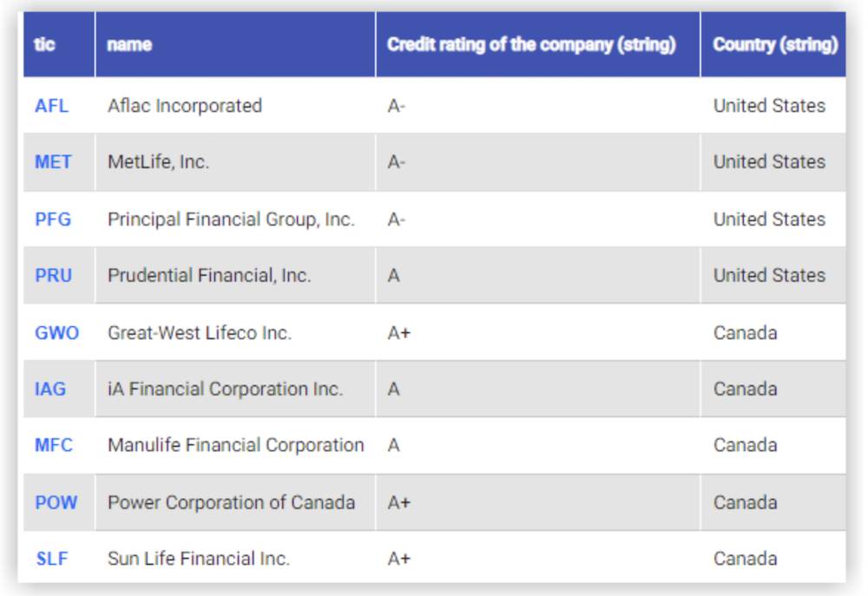Select the Power Corporation of Canada cell
Screen dimensions: 868x596
pyautogui.click(x=231, y=502)
